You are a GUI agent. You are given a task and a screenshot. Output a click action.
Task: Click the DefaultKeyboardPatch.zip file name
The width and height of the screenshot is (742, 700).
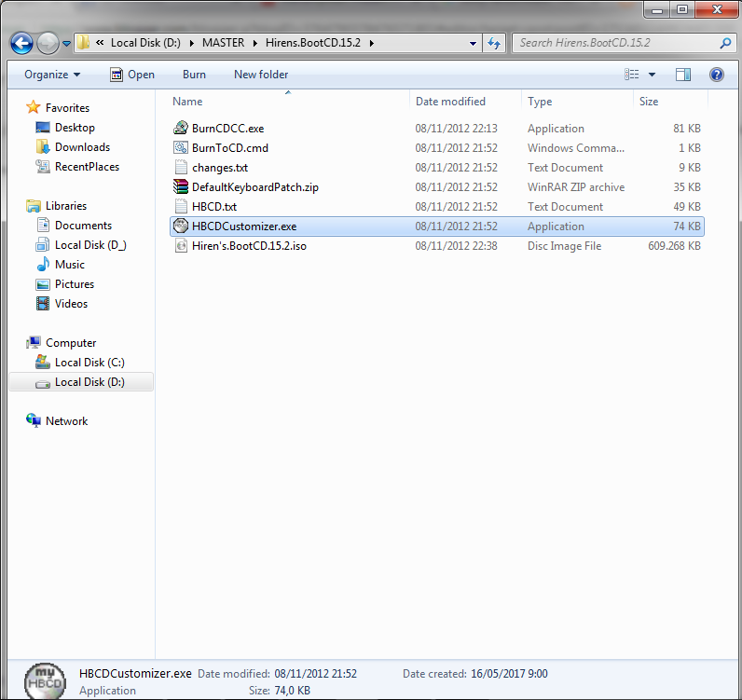(x=255, y=187)
